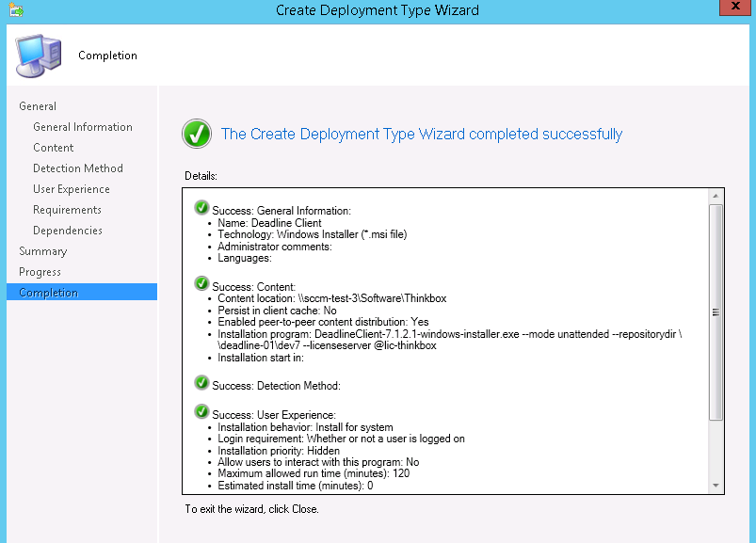
Task: Go to the Content page
Action: coord(53,147)
